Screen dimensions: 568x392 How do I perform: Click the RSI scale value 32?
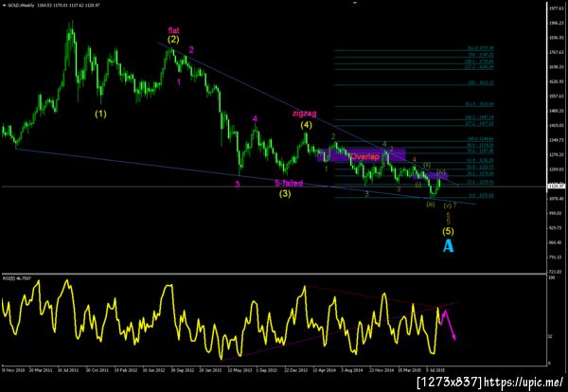coord(551,336)
